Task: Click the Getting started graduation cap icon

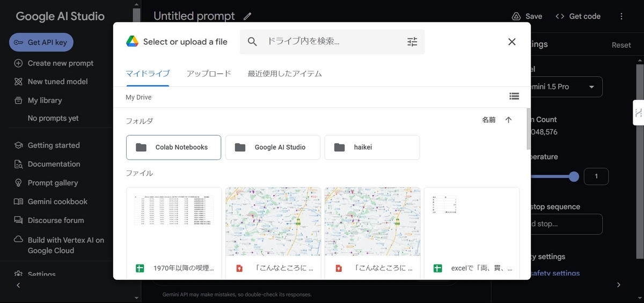Action: click(x=18, y=145)
